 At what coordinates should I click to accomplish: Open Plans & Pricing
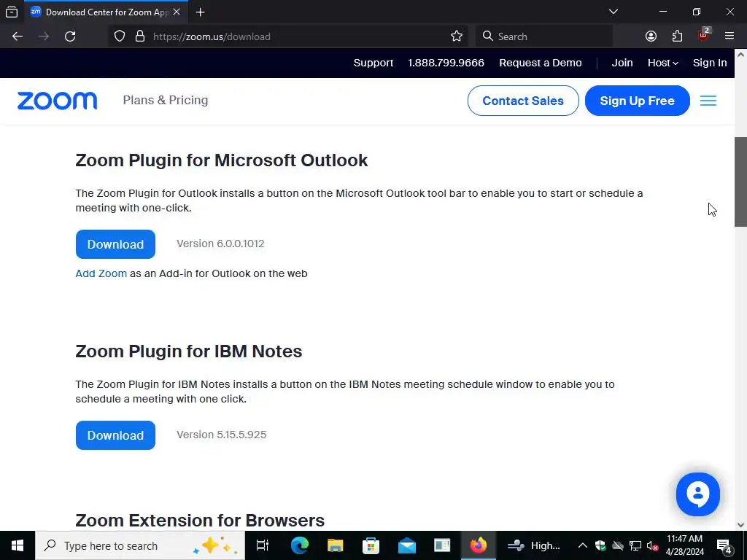coord(166,101)
